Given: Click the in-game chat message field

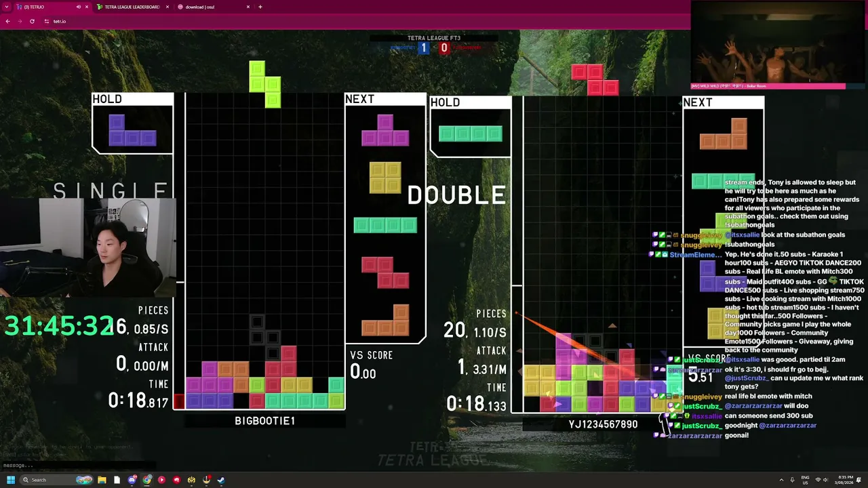Looking at the screenshot, I should (78, 466).
